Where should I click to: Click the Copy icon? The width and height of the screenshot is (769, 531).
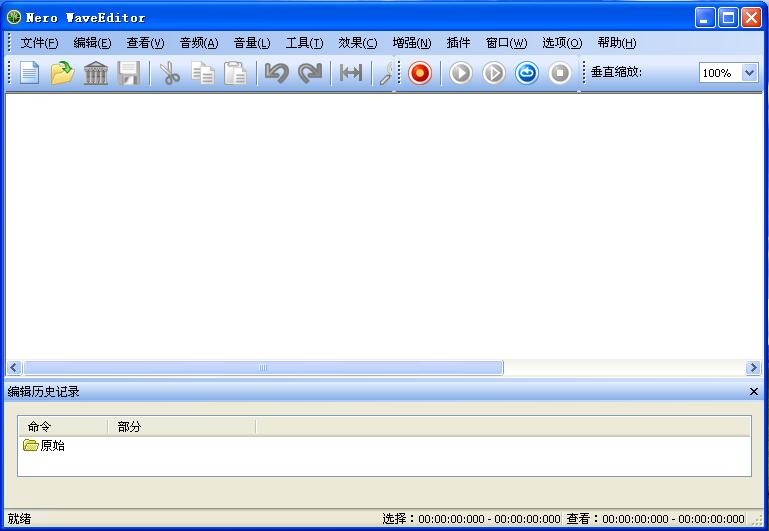pos(203,73)
